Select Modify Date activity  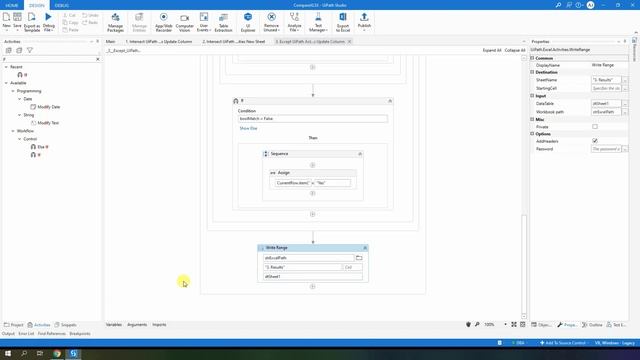[45, 107]
